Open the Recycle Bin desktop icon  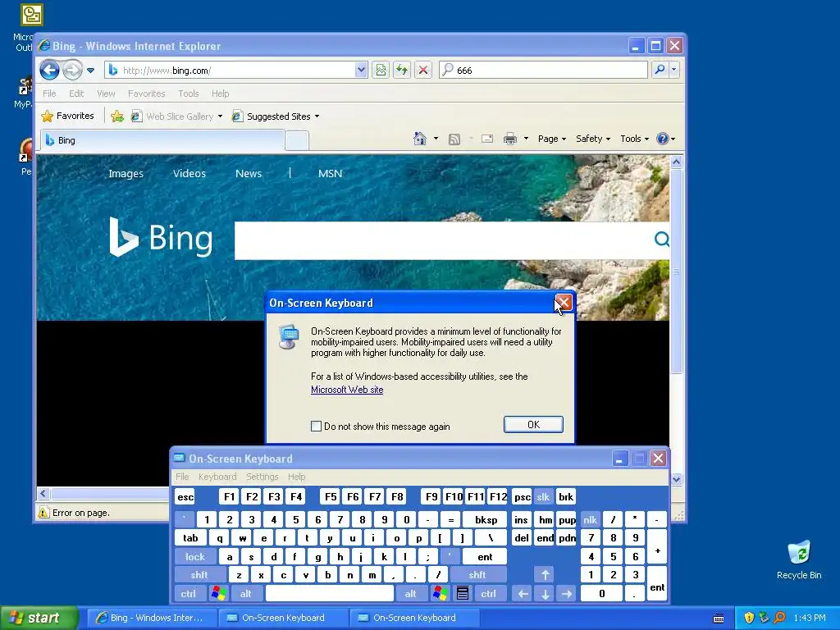[799, 560]
